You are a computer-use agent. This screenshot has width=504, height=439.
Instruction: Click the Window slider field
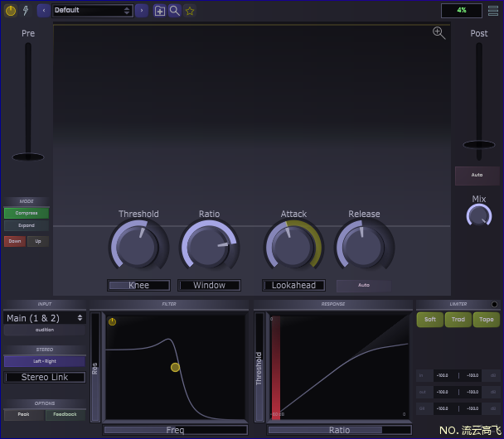tap(209, 285)
